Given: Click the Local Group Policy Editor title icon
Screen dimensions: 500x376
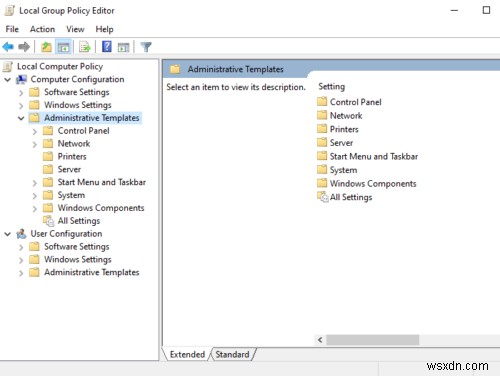Looking at the screenshot, I should (9, 11).
